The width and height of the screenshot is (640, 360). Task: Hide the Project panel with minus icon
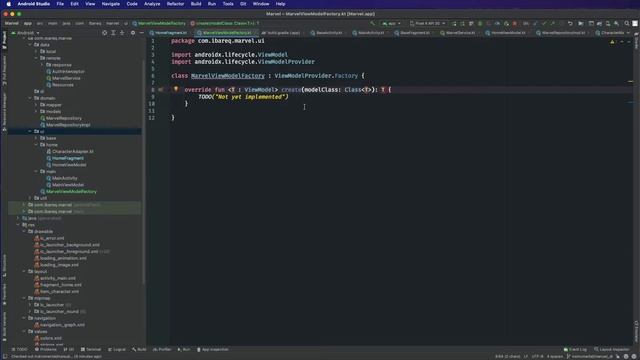141,33
